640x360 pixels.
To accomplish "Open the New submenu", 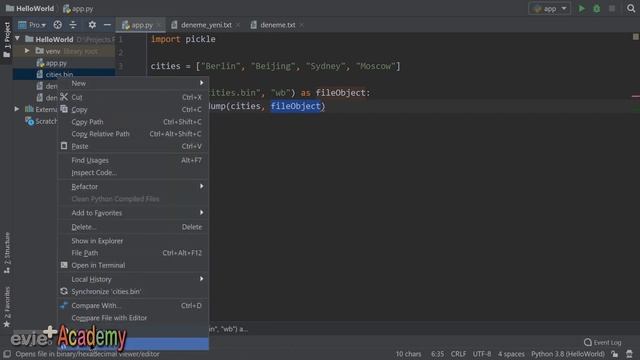I will pyautogui.click(x=133, y=83).
